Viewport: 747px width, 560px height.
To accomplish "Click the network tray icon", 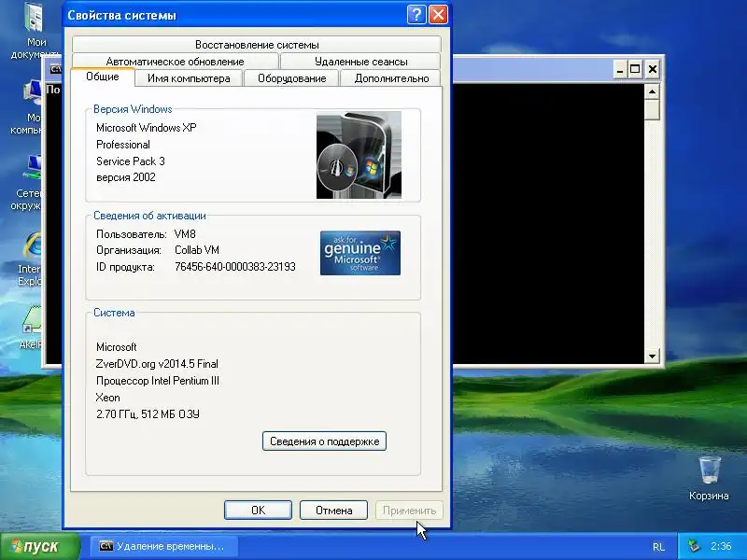I will coord(694,546).
